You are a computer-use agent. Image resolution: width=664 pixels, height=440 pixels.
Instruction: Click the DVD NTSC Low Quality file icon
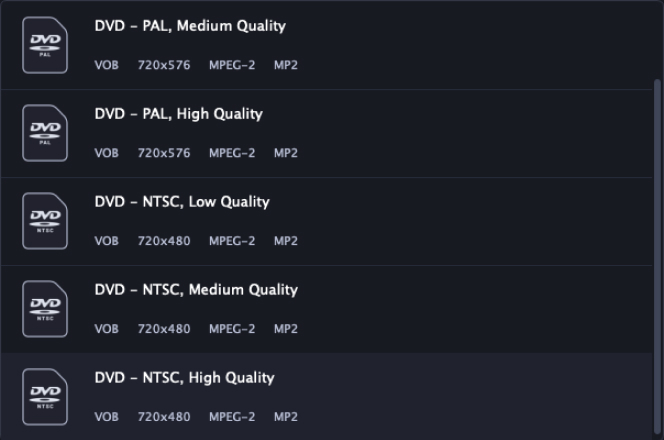(x=45, y=221)
